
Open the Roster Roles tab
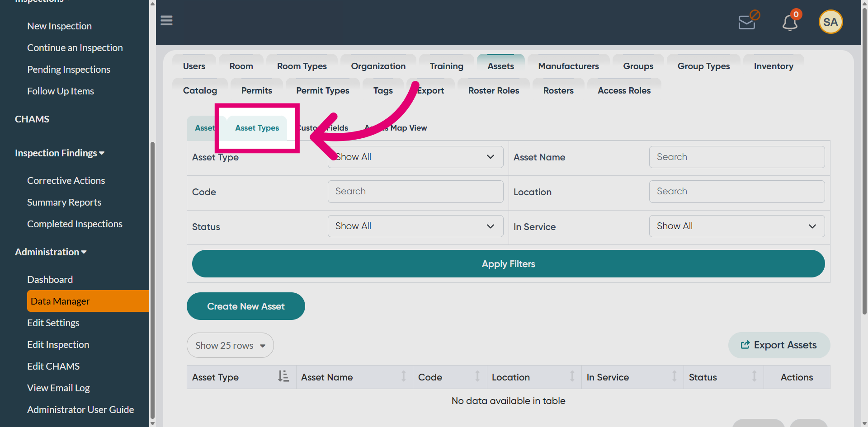point(494,90)
